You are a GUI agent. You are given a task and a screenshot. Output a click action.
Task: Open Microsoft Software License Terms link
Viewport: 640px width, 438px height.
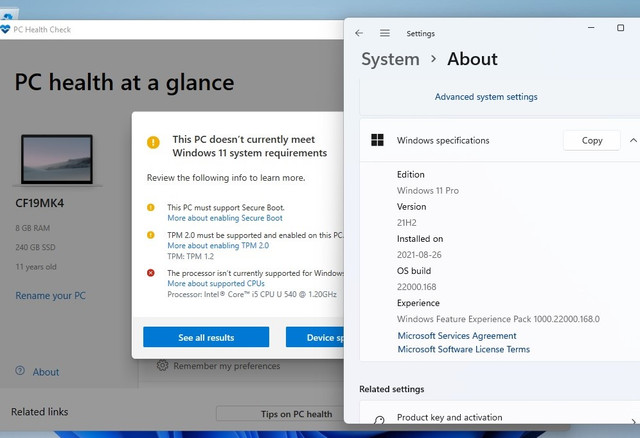(x=463, y=349)
